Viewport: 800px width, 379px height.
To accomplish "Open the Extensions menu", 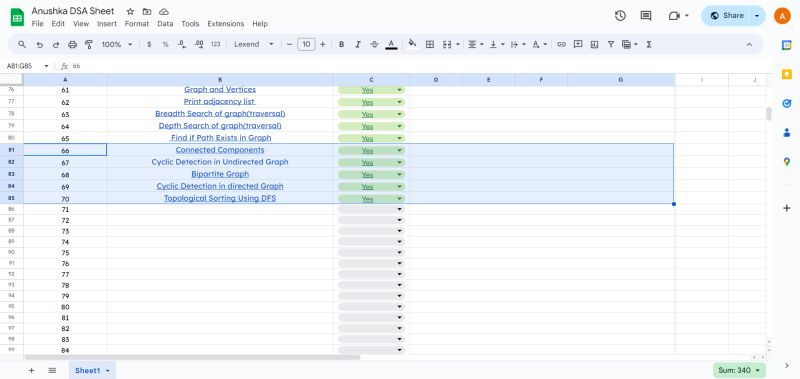I will [x=226, y=23].
